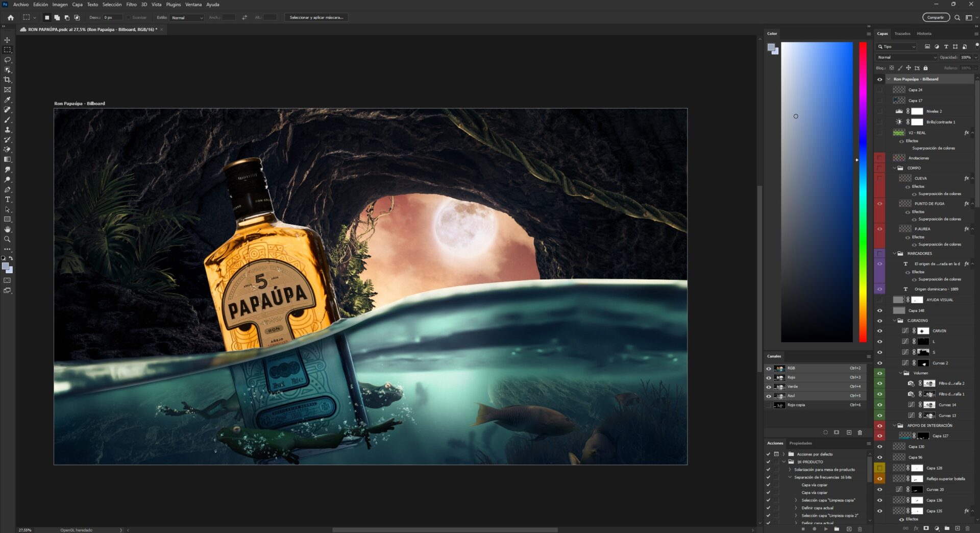The width and height of the screenshot is (980, 533).
Task: Show the Niveles 2 adjustment layer
Action: (879, 111)
